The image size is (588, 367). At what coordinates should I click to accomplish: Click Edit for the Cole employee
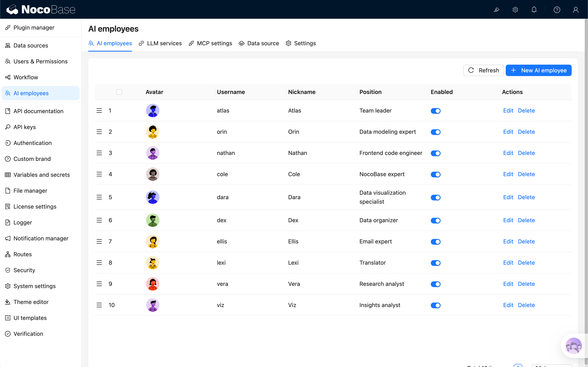click(x=508, y=174)
